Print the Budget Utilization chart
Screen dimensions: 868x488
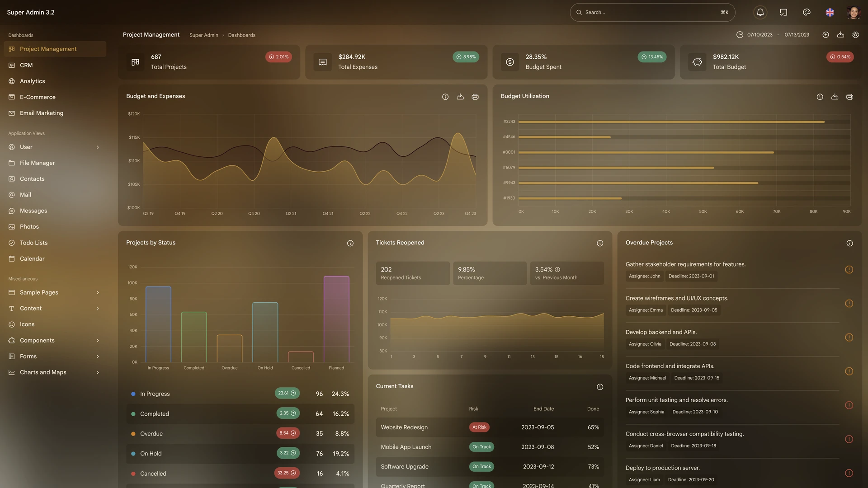(849, 97)
